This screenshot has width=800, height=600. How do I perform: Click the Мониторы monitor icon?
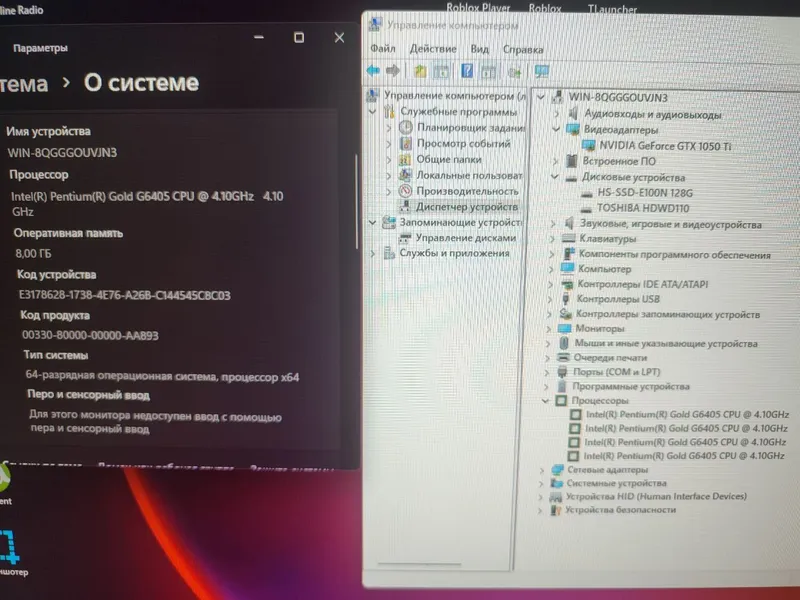(564, 328)
